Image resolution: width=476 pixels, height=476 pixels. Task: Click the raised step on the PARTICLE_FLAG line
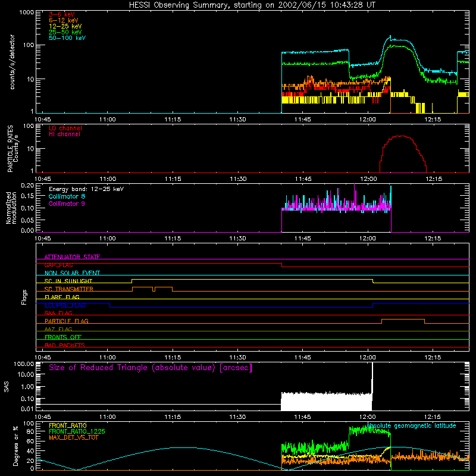(x=403, y=320)
